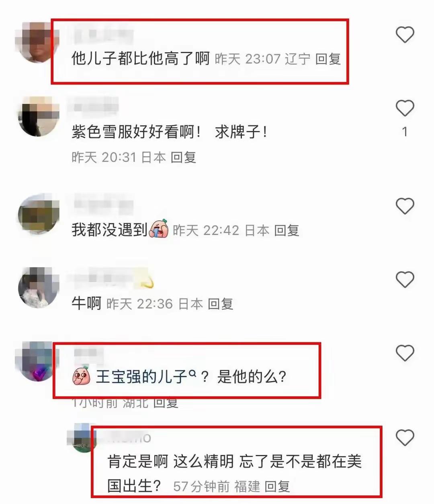The height and width of the screenshot is (504, 434).
Task: Tap the heart beside 我都没遇到 comment
Action: [x=405, y=206]
